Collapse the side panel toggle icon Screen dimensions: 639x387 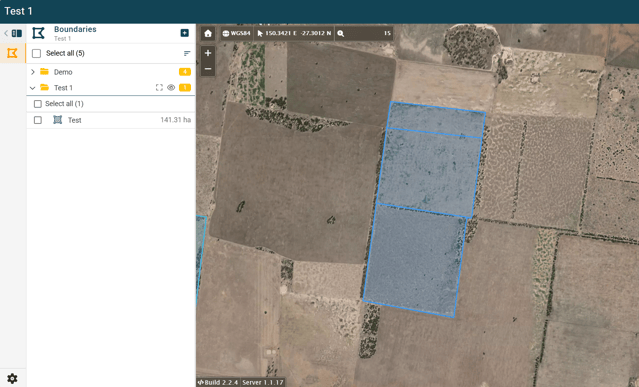[x=13, y=33]
